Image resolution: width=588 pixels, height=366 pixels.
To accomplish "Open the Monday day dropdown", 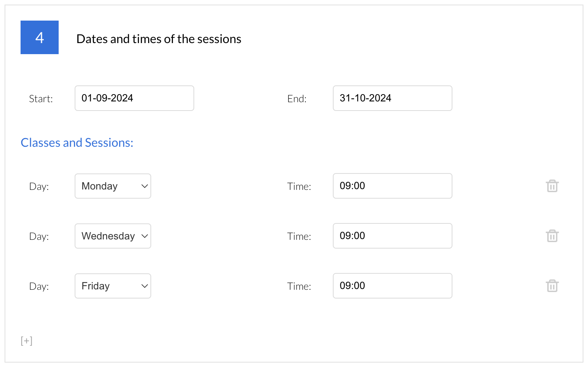I will coord(113,186).
